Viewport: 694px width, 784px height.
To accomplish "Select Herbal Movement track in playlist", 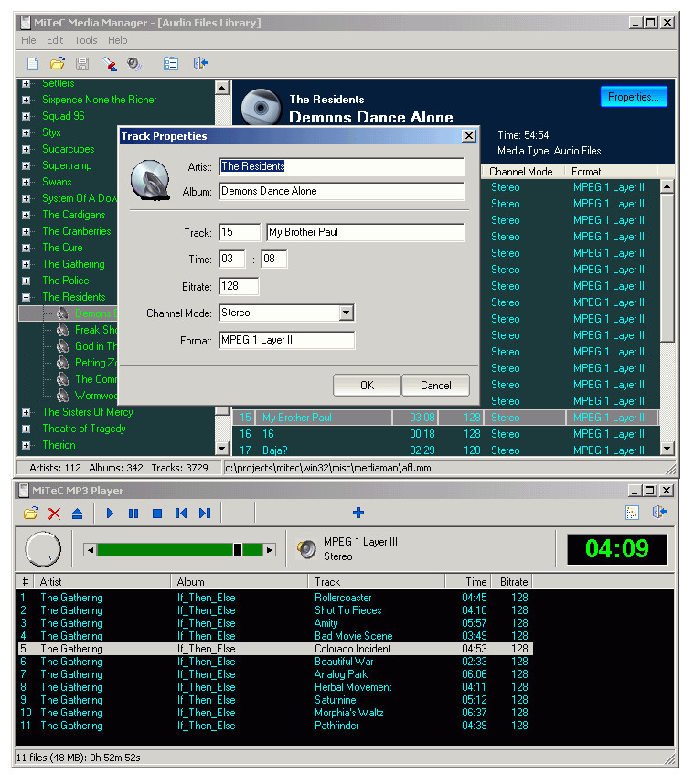I will tap(274, 687).
